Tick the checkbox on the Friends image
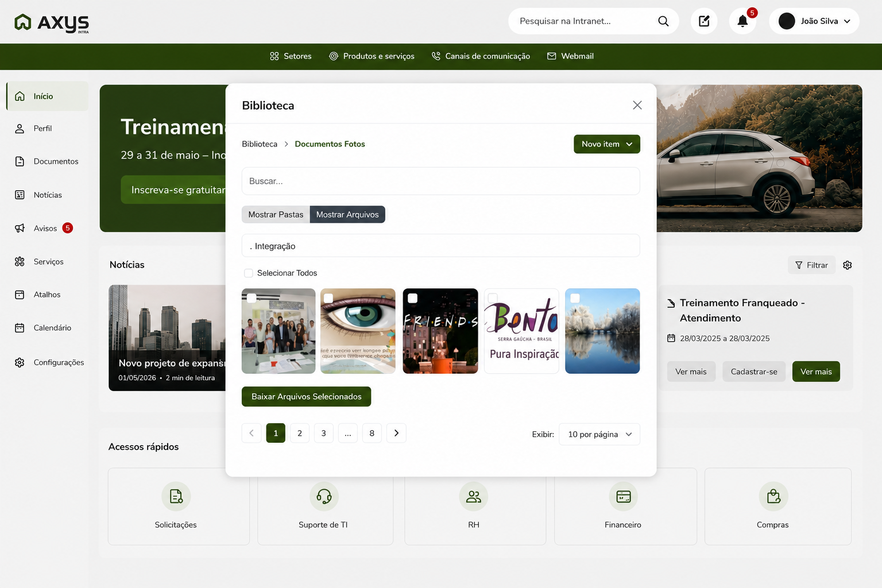This screenshot has height=588, width=882. pyautogui.click(x=412, y=298)
